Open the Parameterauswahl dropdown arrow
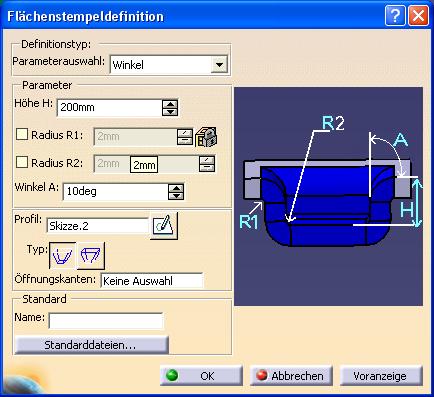This screenshot has width=434, height=397. [x=219, y=64]
